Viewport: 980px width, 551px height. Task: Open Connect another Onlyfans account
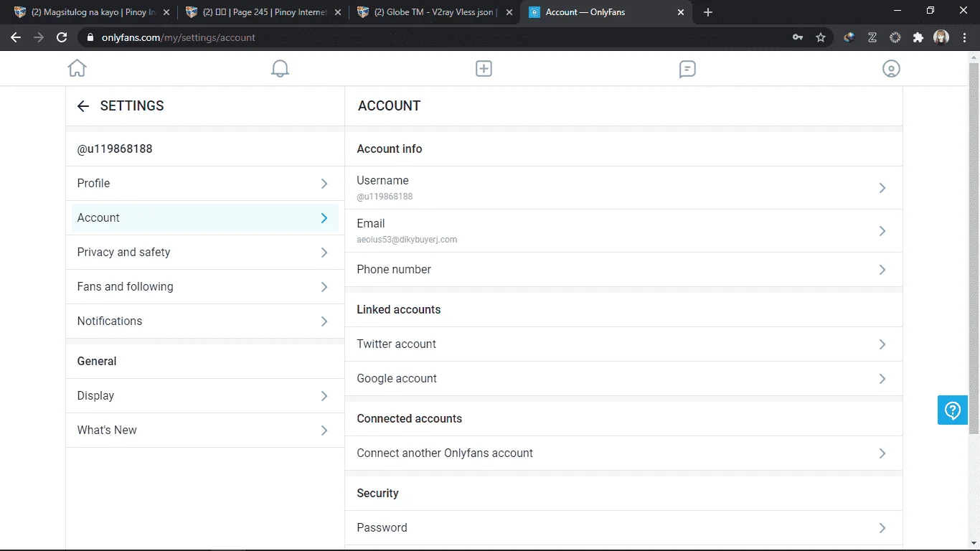click(623, 453)
